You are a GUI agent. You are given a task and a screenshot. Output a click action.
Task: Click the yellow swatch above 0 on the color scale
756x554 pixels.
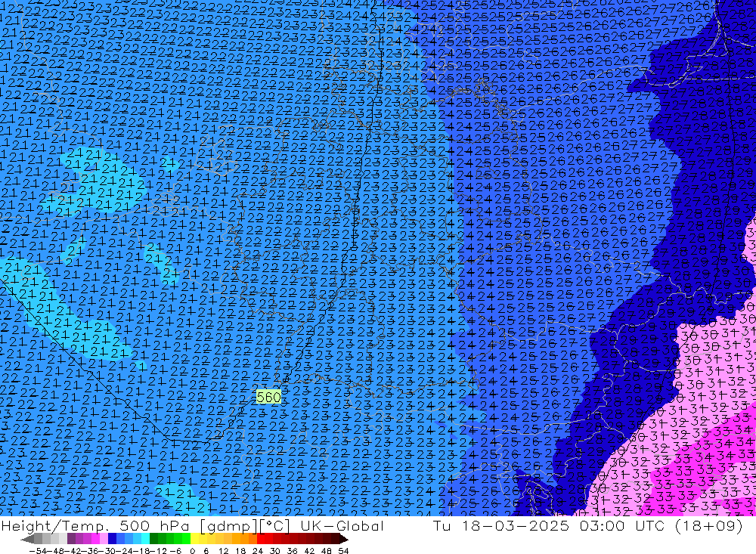pos(194,539)
